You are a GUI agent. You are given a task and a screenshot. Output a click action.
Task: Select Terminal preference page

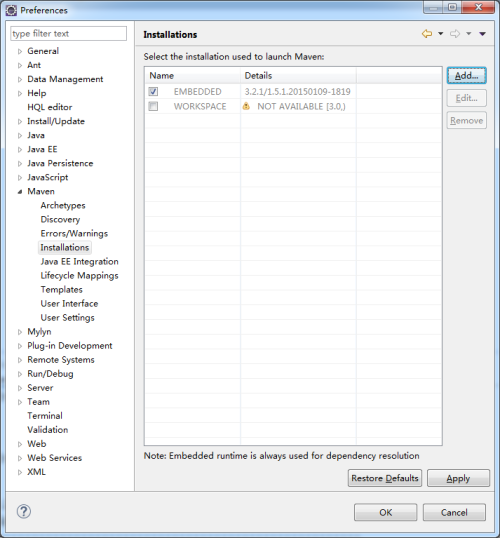(x=45, y=416)
